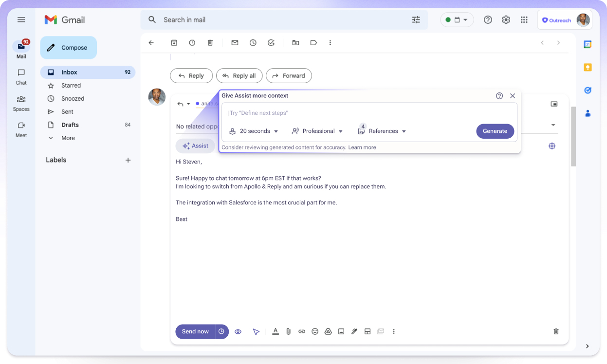This screenshot has width=607, height=364.
Task: Archive the email using the archive icon
Action: (174, 43)
